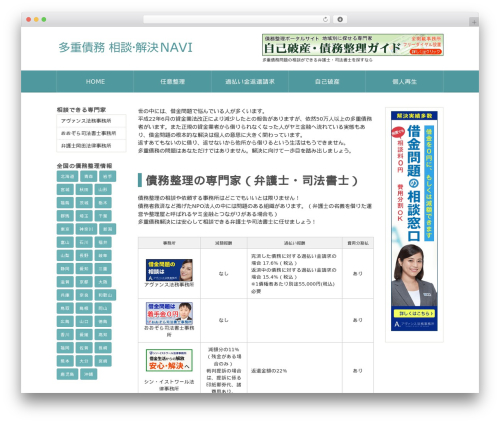
Task: Open the 自己破産 menu item
Action: click(327, 81)
